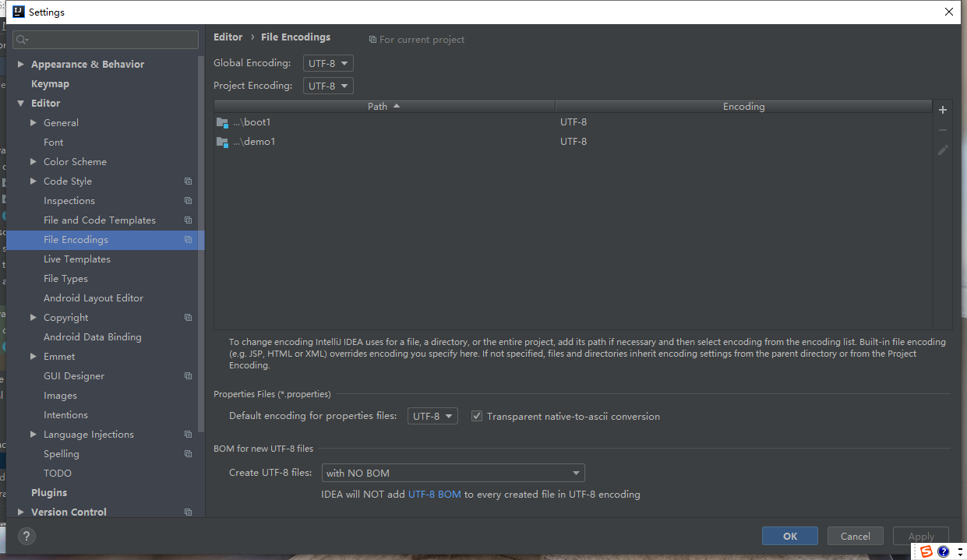The width and height of the screenshot is (967, 560).
Task: Select Android Data Binding
Action: click(x=93, y=337)
